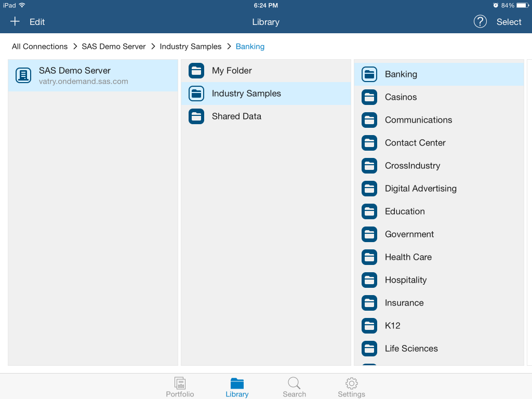The height and width of the screenshot is (399, 532).
Task: Click the Casinos folder icon
Action: 369,97
